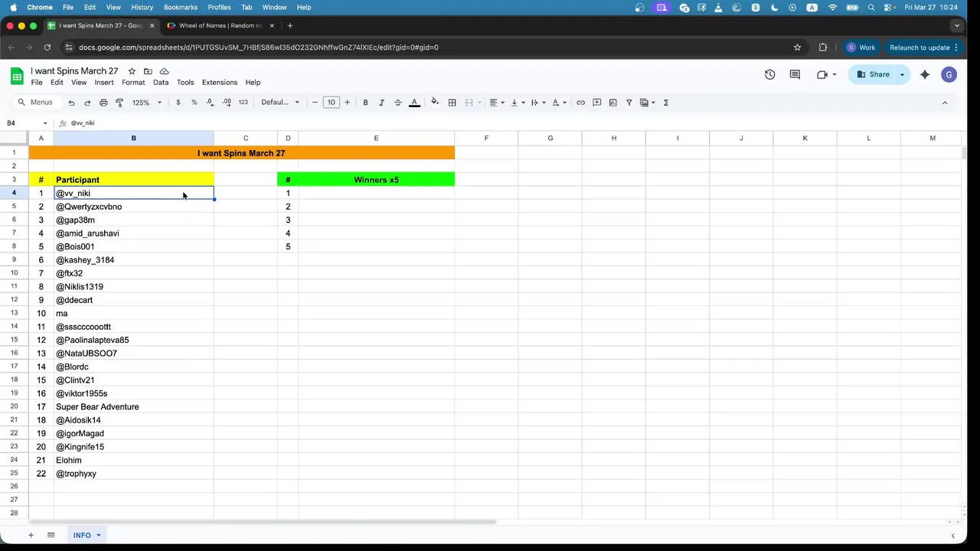Screen dimensions: 980x551
Task: Insert a chart from the toolbar
Action: tap(612, 103)
